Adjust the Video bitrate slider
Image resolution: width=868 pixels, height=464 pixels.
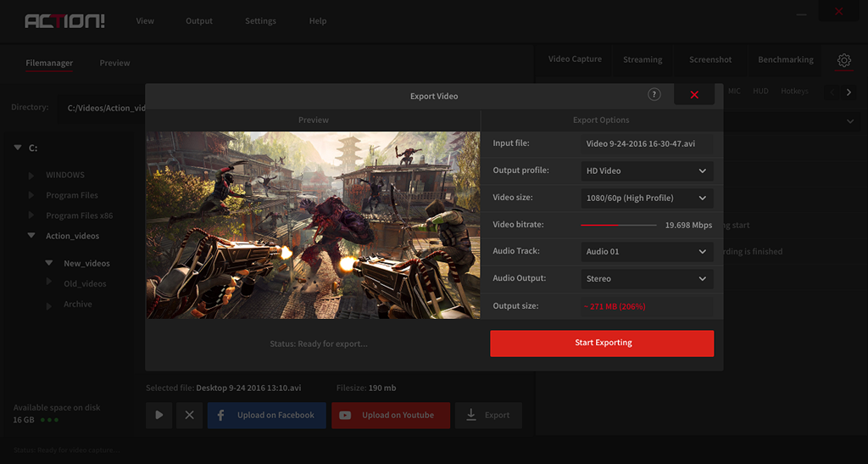pos(619,225)
